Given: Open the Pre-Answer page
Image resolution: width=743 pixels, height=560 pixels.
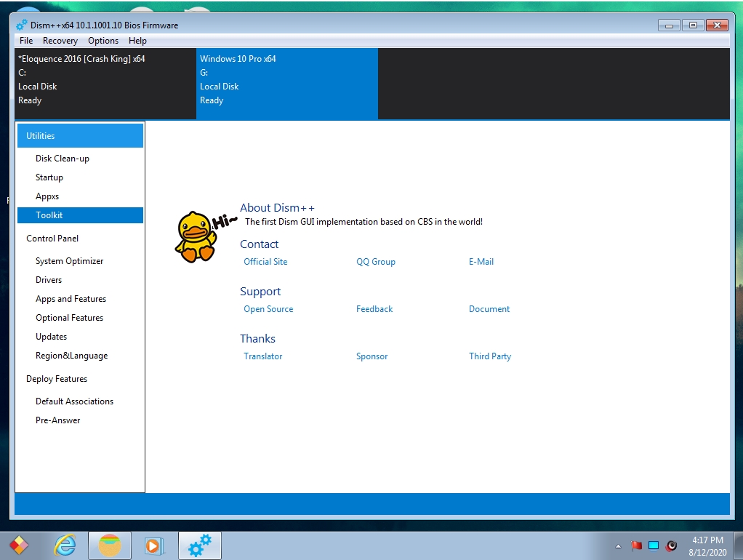Looking at the screenshot, I should [x=58, y=420].
